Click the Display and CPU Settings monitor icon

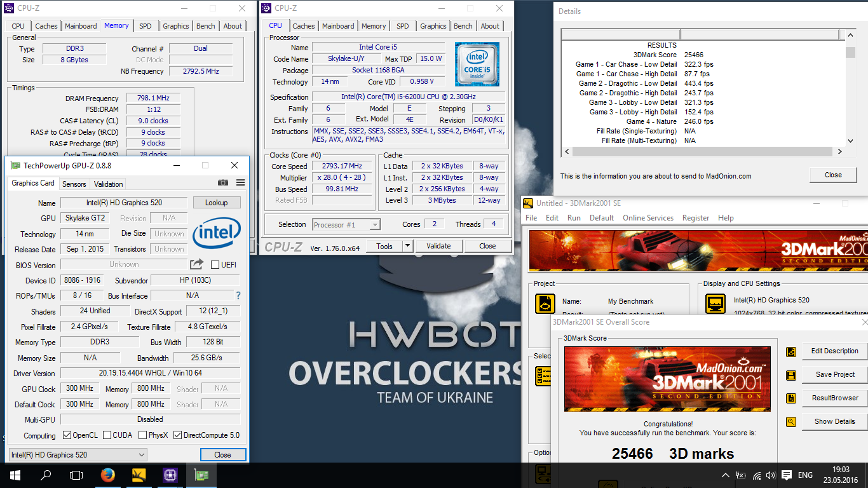tap(715, 304)
